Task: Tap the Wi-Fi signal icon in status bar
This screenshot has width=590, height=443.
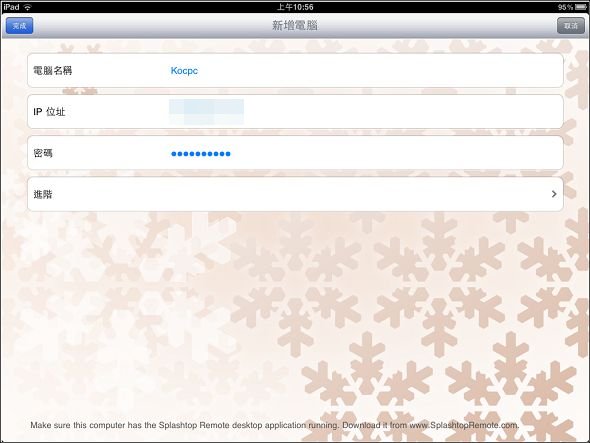Action: [27, 7]
